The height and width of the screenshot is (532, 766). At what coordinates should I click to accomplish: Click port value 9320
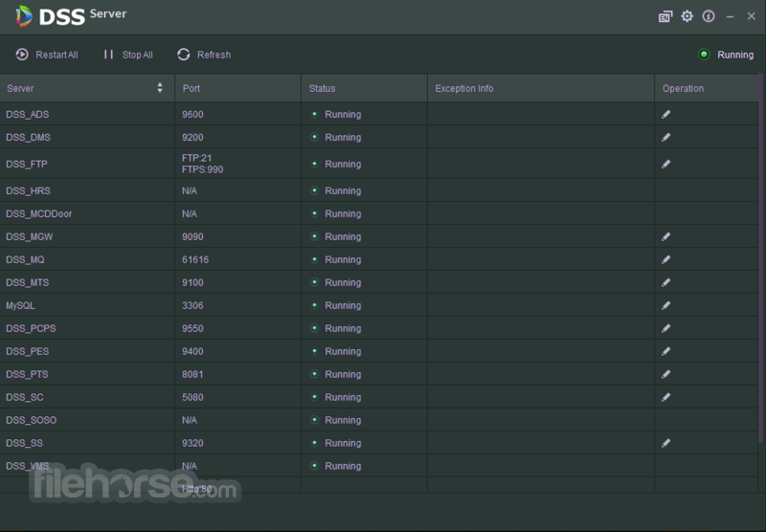(192, 443)
